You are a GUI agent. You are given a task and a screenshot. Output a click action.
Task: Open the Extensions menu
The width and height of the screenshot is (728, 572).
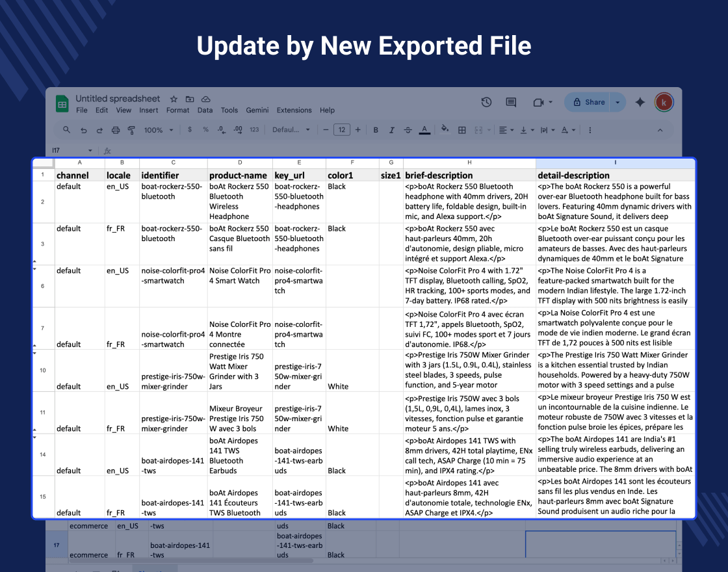(x=294, y=110)
